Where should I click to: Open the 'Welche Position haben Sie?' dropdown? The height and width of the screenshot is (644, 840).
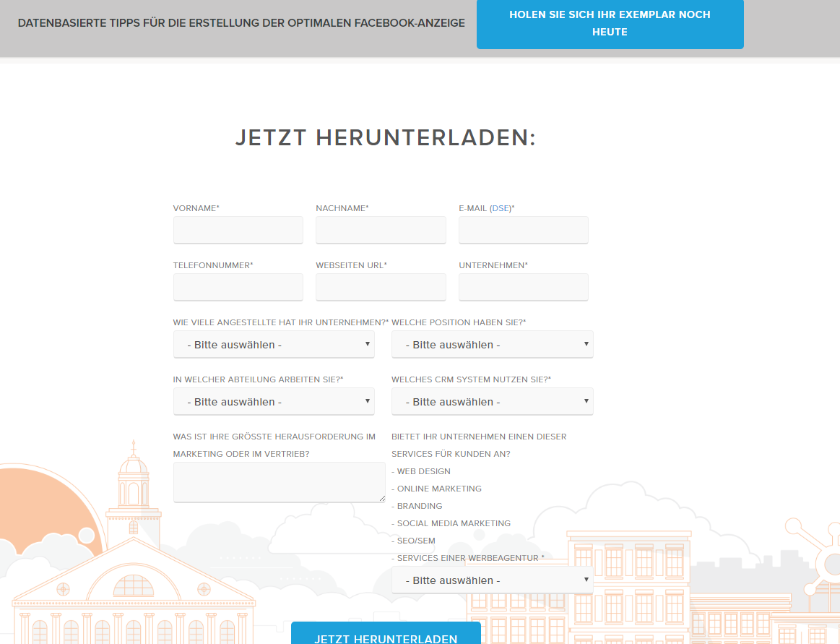pos(492,344)
